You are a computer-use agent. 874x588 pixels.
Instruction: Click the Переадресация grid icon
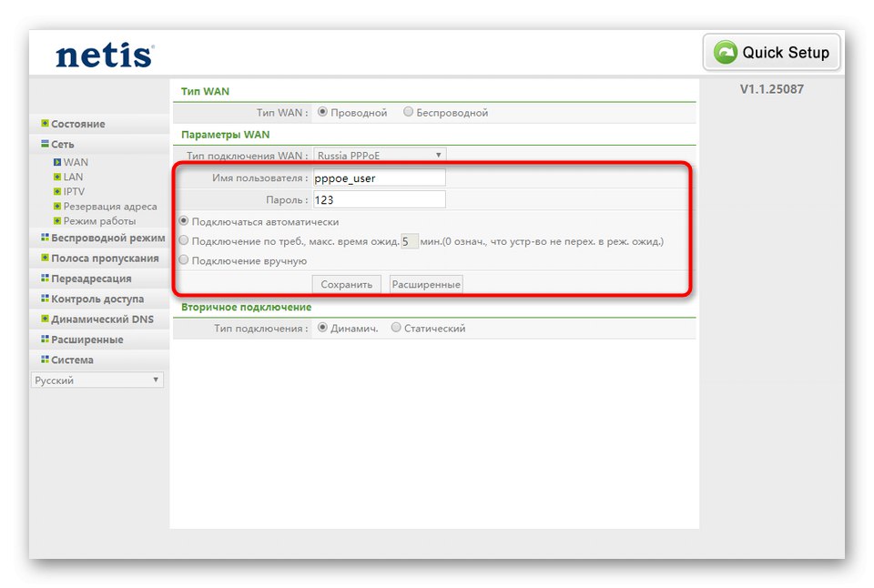pos(45,278)
